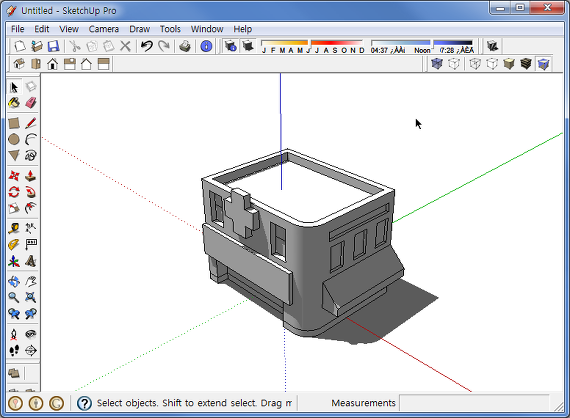The image size is (570, 418).
Task: Open the Camera menu
Action: [x=104, y=29]
